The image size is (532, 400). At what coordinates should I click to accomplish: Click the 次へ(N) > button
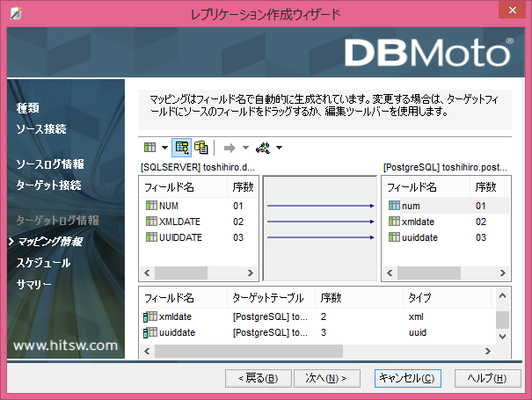pyautogui.click(x=327, y=378)
